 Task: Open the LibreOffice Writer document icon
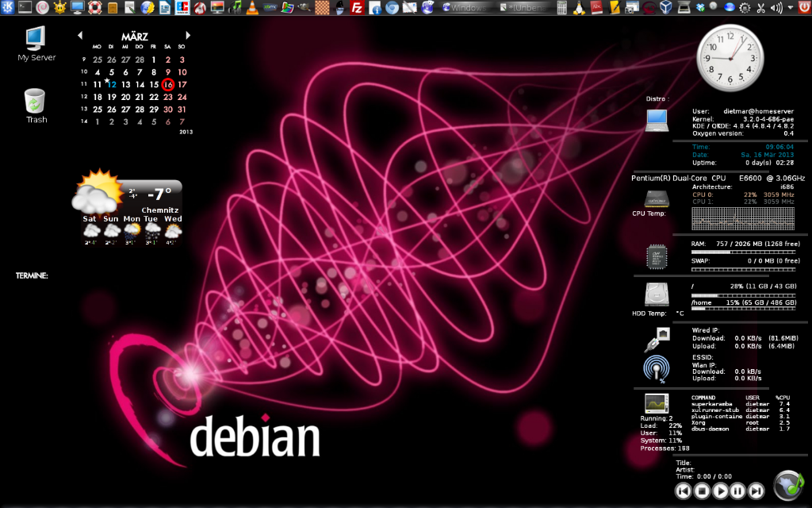[165, 7]
